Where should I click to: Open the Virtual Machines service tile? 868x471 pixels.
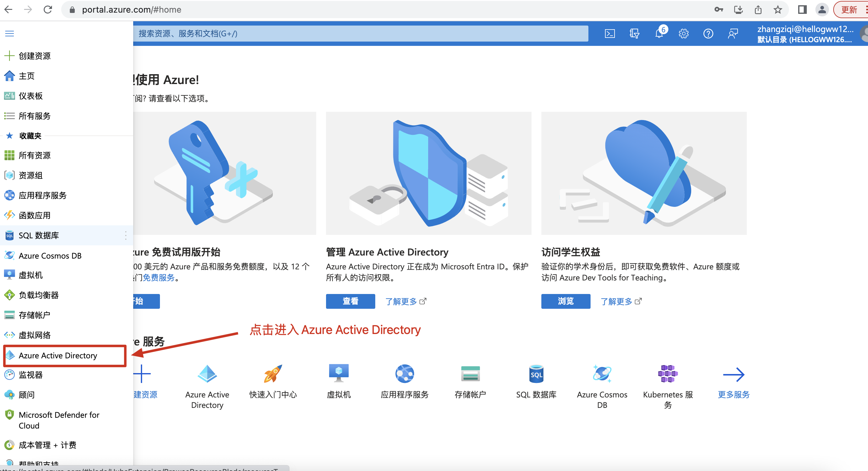[339, 382]
